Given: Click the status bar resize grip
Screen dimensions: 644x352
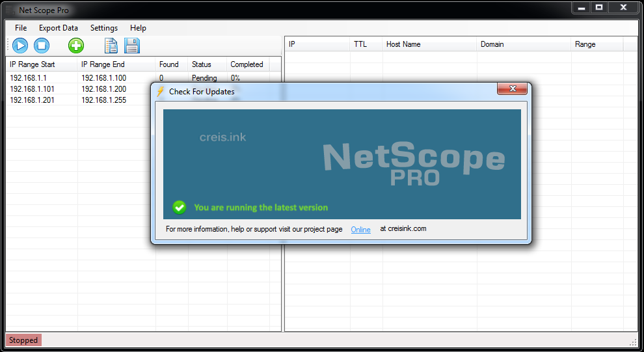Looking at the screenshot, I should pos(633,342).
